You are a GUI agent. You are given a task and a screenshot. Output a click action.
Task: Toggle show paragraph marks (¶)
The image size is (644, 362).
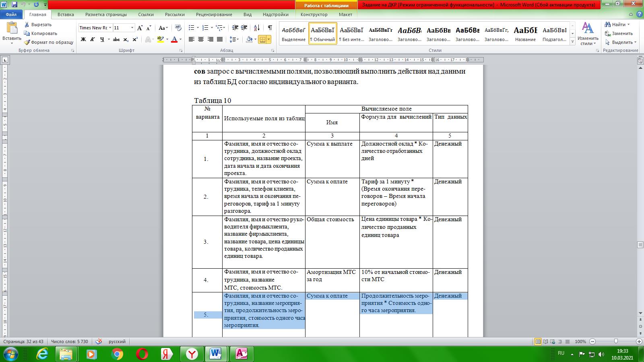(x=270, y=28)
